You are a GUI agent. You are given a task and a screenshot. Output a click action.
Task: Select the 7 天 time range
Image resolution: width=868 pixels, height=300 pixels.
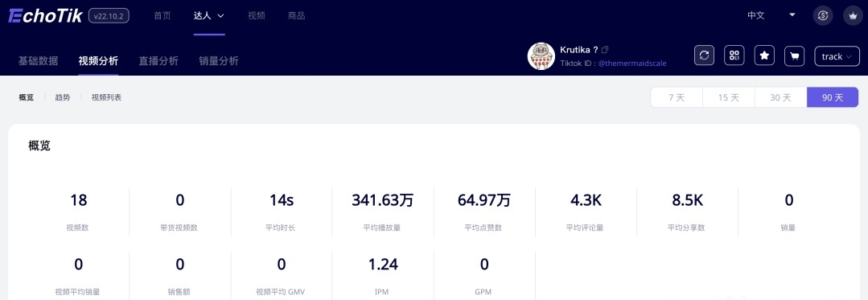coord(677,97)
